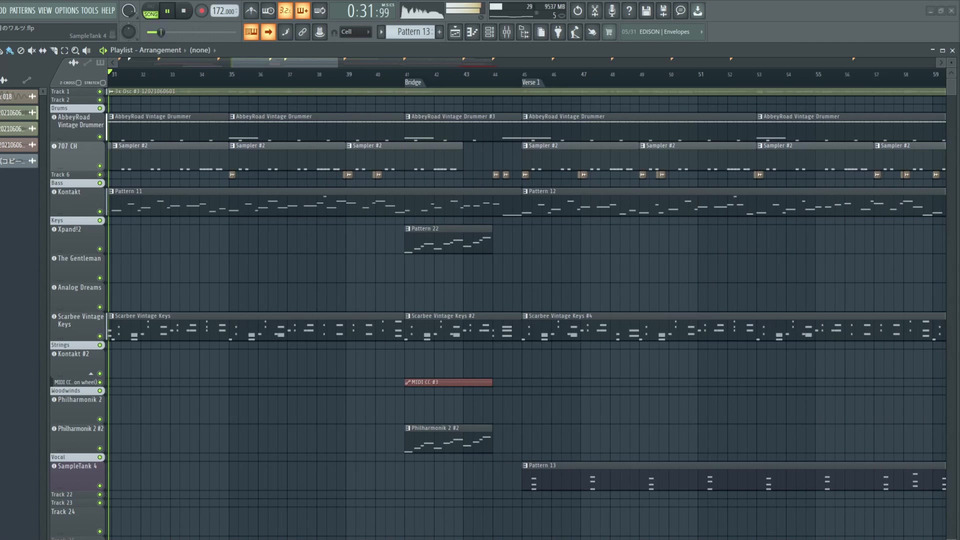Toggle the group notes link icon

pyautogui.click(x=302, y=32)
